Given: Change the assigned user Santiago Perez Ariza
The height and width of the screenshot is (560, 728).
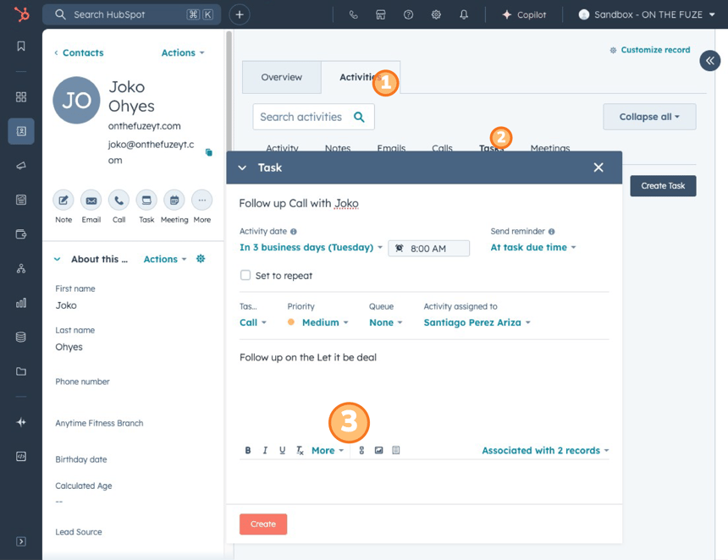Looking at the screenshot, I should coord(477,322).
